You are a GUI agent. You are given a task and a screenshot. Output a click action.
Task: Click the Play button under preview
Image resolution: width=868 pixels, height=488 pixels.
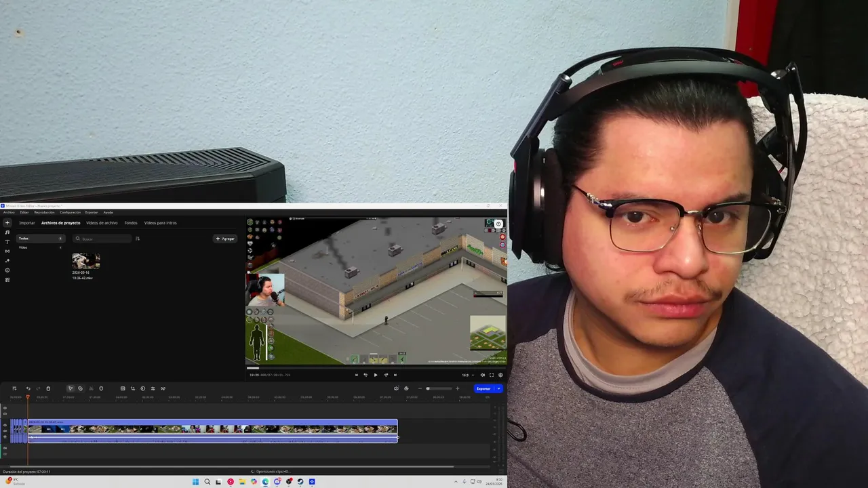point(376,375)
